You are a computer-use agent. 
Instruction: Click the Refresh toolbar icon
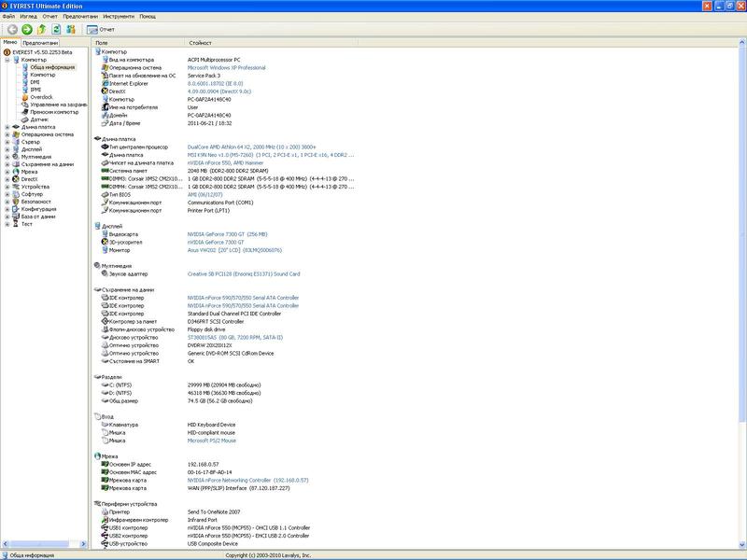(x=56, y=30)
